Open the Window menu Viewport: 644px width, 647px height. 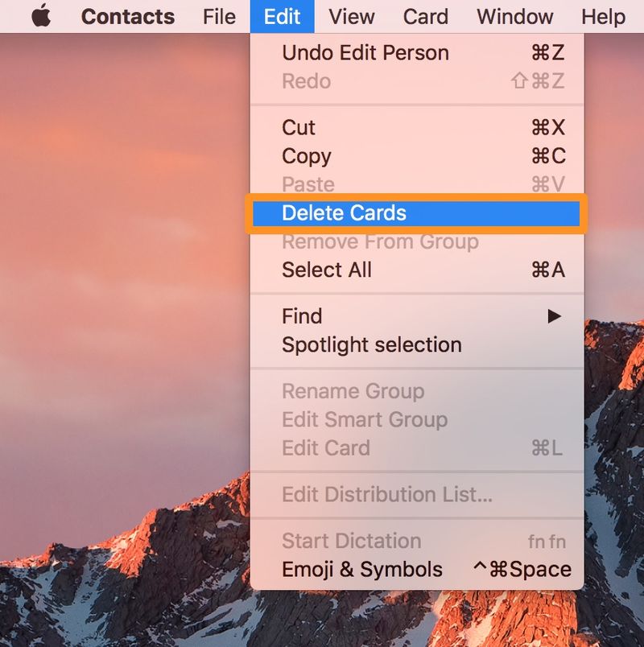pos(514,17)
